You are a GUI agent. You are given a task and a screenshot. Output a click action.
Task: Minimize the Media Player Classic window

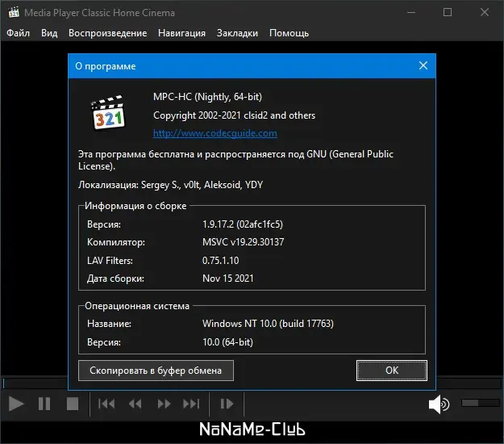[411, 13]
